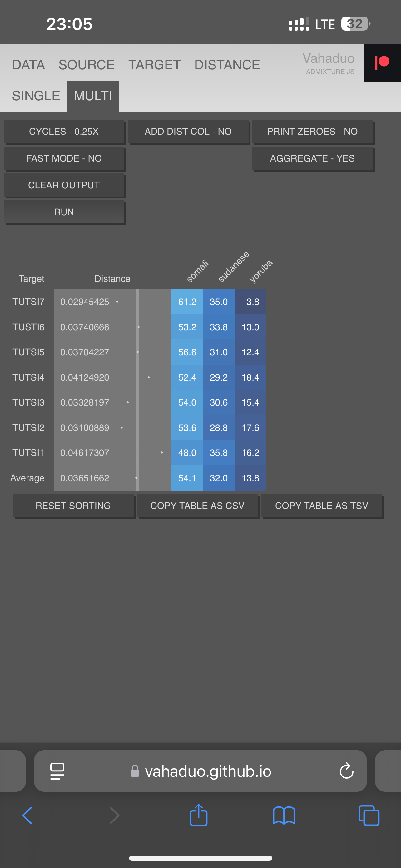Sort by somali column header

coord(197,271)
